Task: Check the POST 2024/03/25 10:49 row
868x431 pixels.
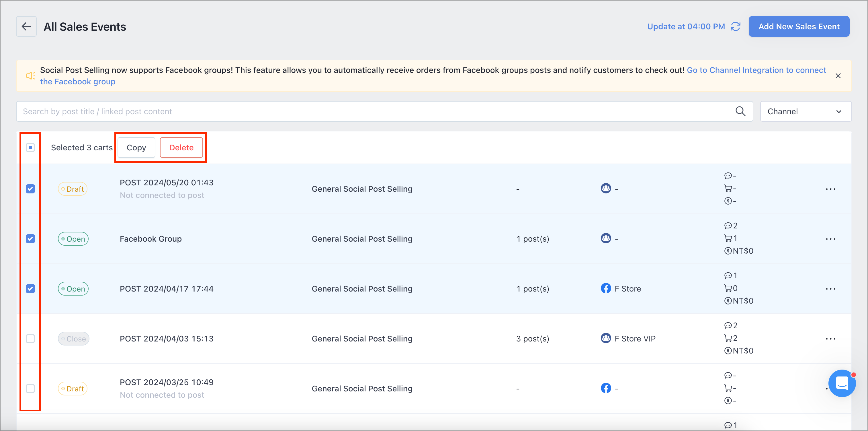Action: [x=30, y=389]
